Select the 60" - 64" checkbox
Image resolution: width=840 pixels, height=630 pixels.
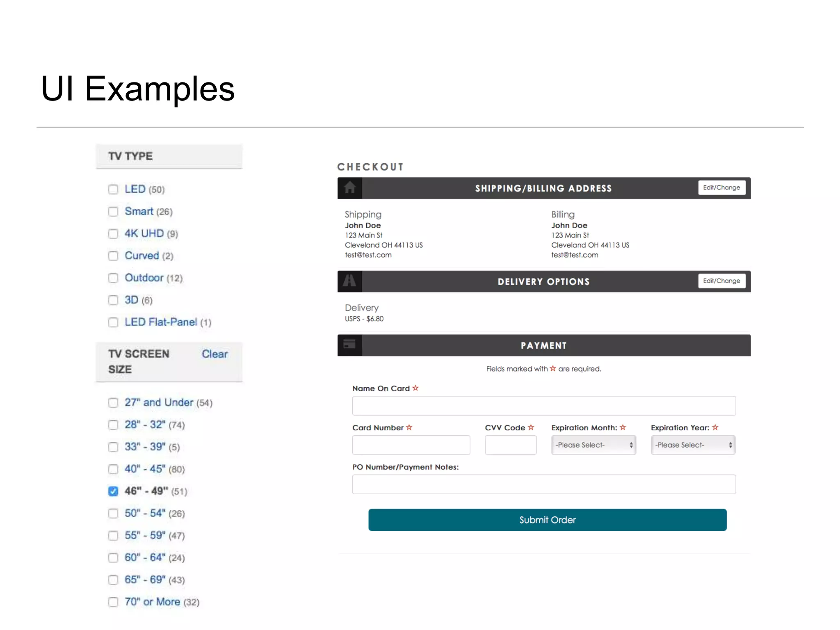pos(113,558)
